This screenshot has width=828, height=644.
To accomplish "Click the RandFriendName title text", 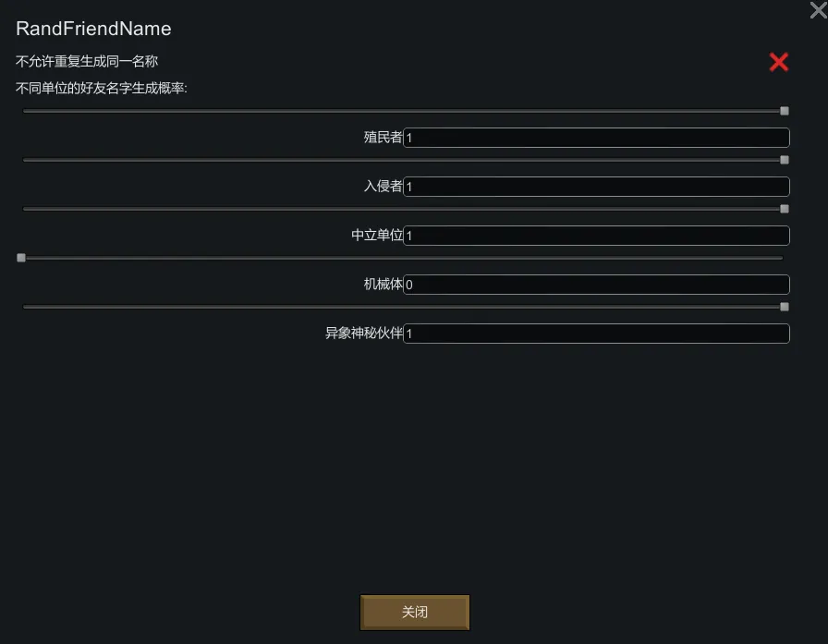I will point(93,29).
